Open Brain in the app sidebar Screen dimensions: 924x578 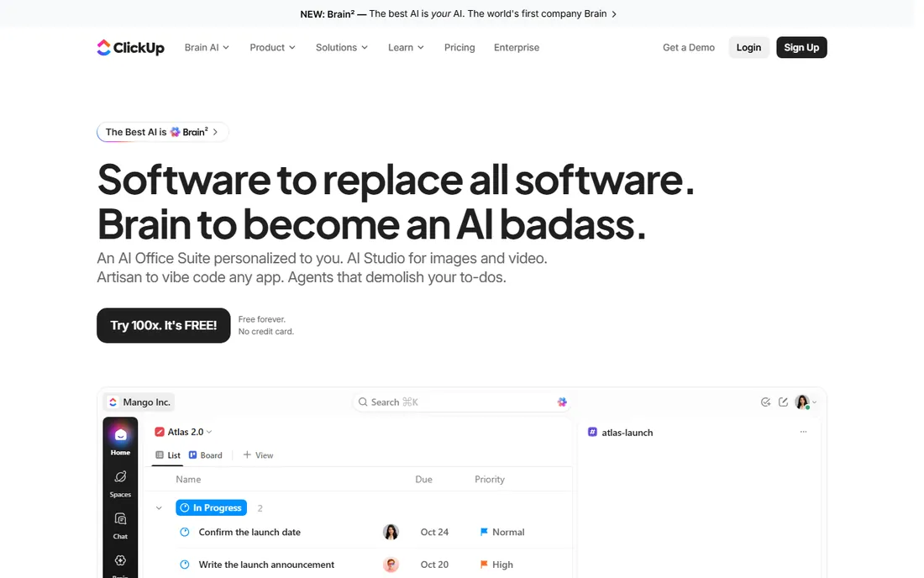[120, 565]
